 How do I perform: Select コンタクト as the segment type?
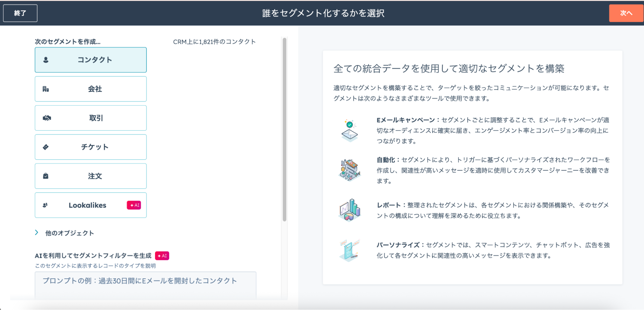(94, 60)
